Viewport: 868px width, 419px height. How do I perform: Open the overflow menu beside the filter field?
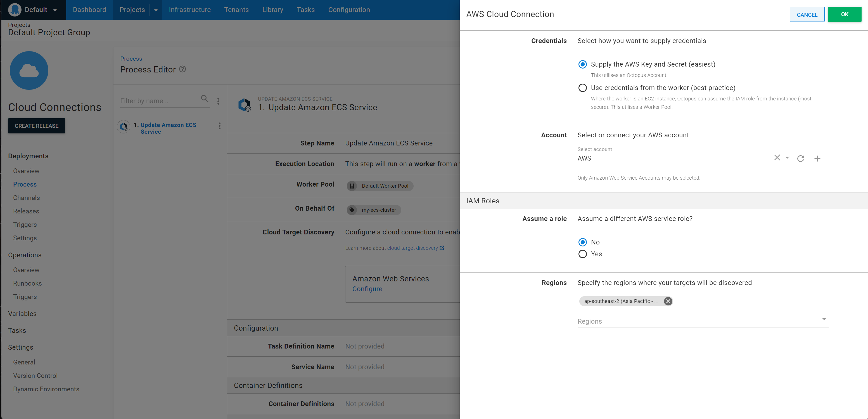coord(218,101)
